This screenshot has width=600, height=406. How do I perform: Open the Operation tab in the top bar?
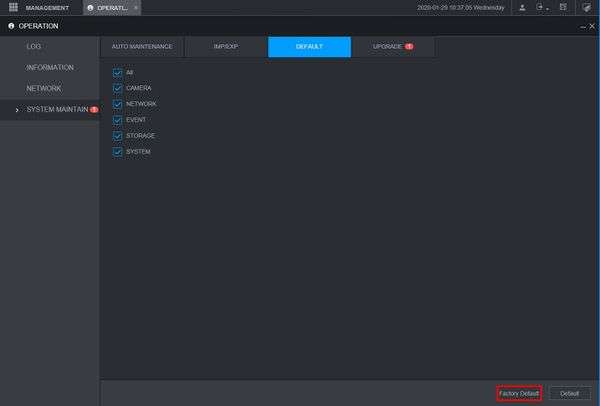tap(112, 8)
